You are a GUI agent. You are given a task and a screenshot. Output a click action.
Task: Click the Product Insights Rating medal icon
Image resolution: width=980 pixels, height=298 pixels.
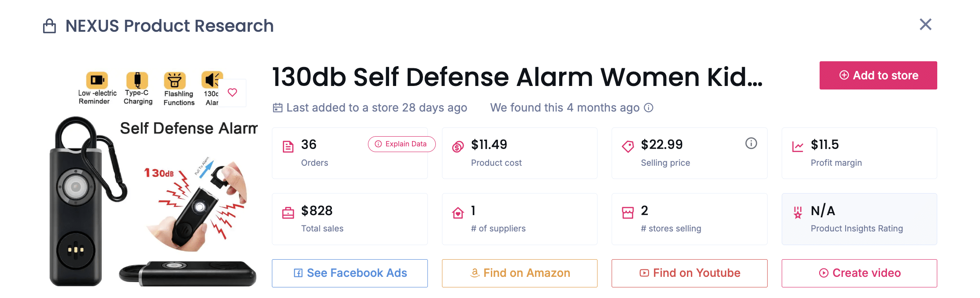tap(798, 213)
